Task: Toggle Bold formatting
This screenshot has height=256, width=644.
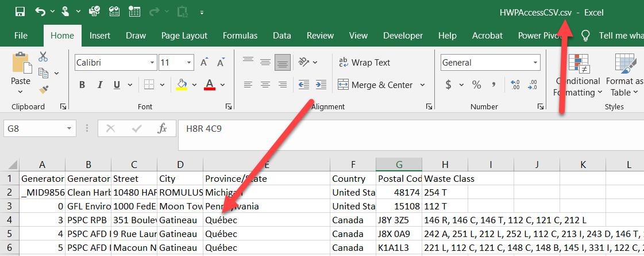Action: (82, 85)
